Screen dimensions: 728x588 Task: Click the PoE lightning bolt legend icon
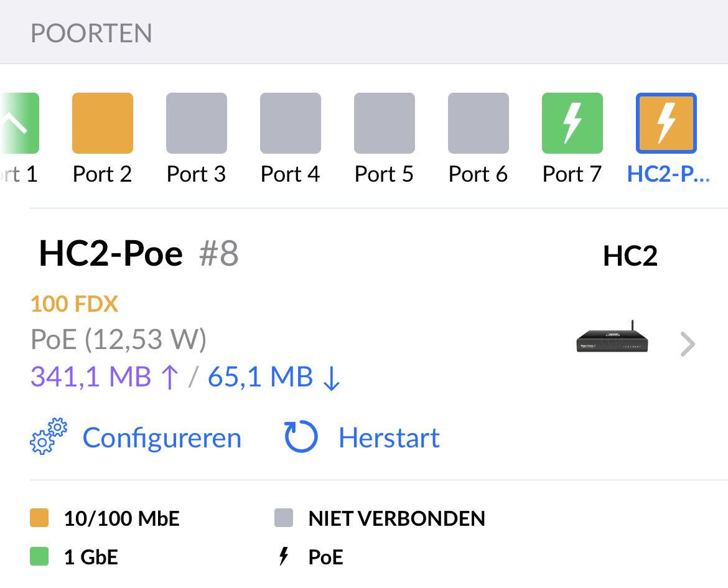pyautogui.click(x=284, y=557)
